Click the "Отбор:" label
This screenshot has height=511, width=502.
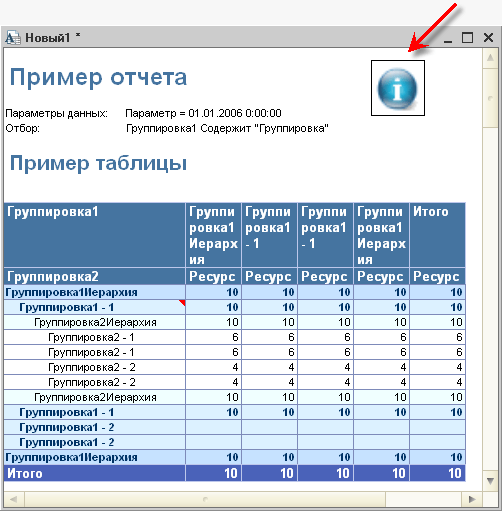coord(22,128)
